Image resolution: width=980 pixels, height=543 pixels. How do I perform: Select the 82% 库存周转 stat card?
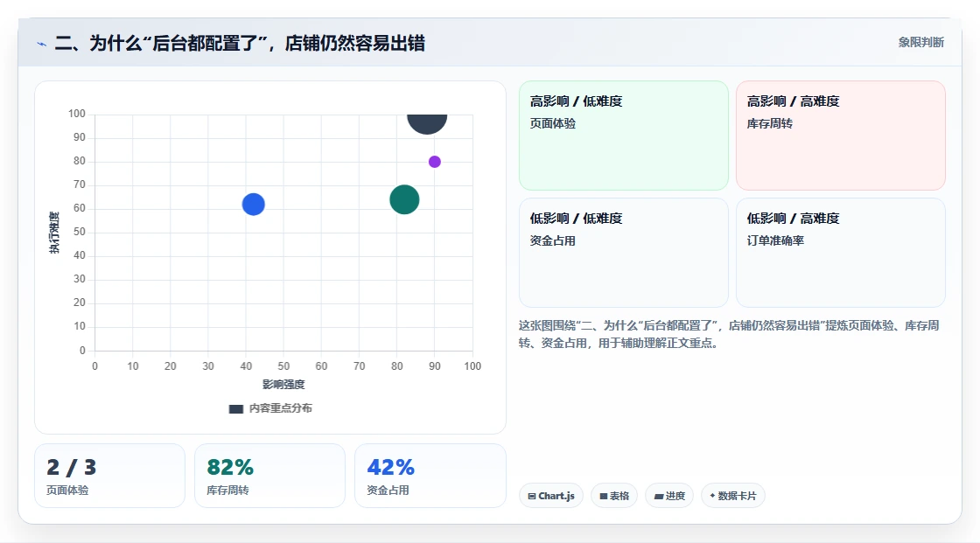[270, 477]
